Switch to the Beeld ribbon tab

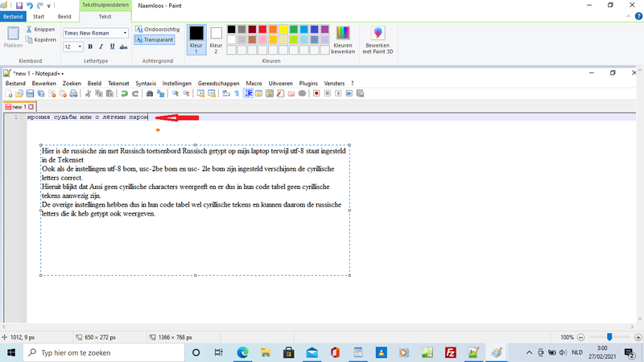pyautogui.click(x=64, y=16)
